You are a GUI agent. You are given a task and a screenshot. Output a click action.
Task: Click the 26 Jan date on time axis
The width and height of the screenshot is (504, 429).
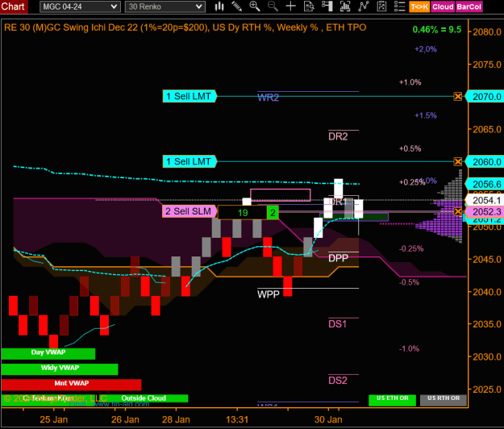click(125, 419)
